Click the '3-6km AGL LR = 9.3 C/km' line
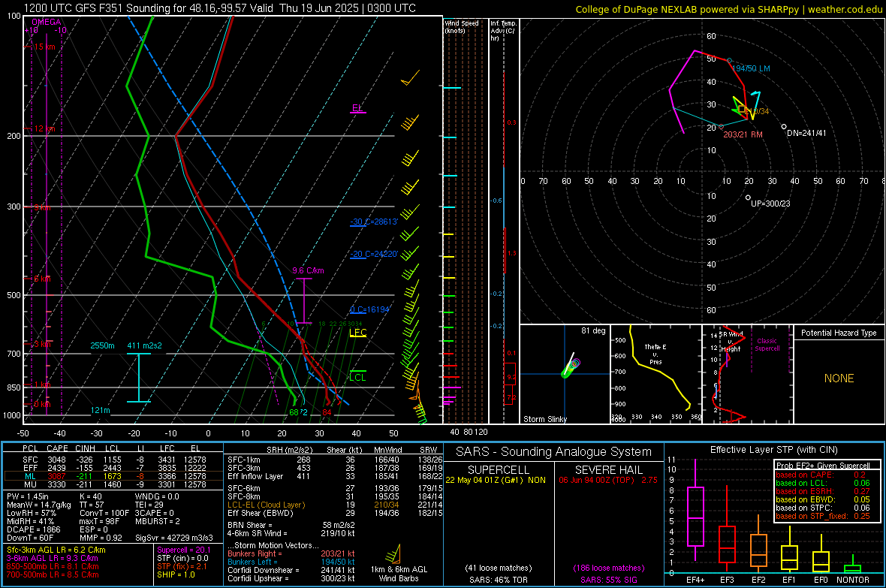Screen dimensions: 886x588 coord(53,558)
